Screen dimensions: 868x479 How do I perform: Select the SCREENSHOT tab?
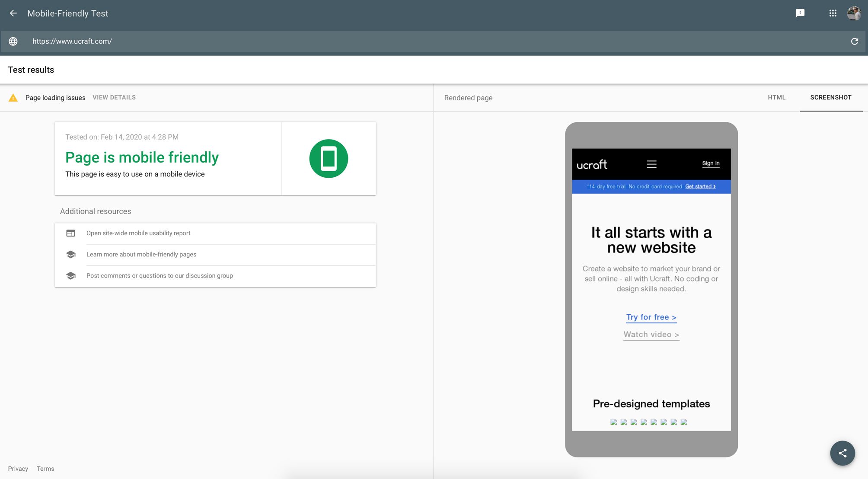coord(831,98)
